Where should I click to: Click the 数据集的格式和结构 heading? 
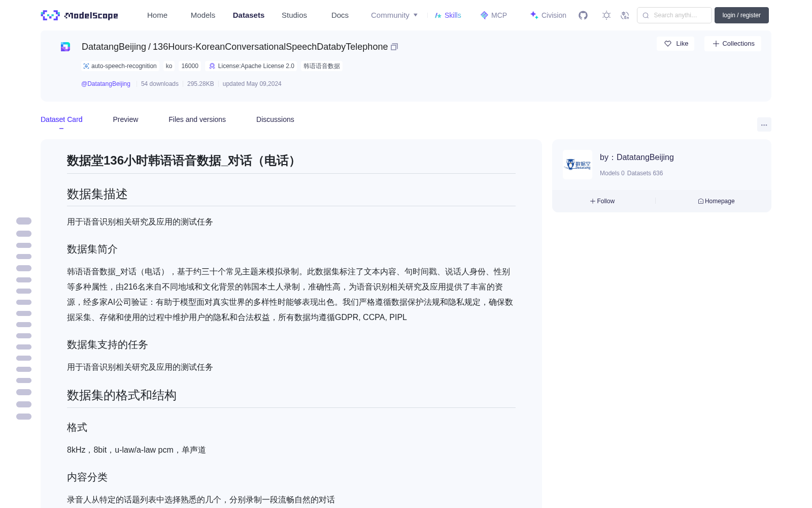[x=122, y=395]
